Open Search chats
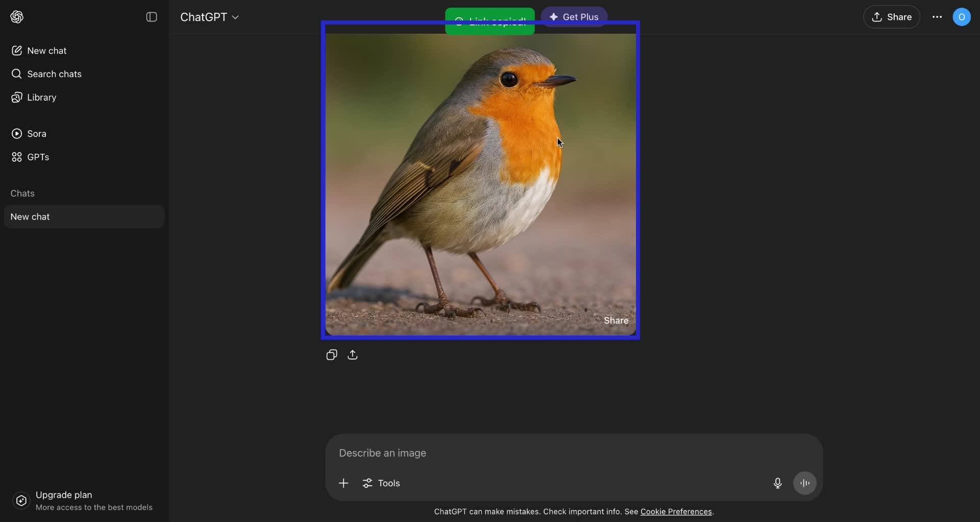 [x=53, y=74]
